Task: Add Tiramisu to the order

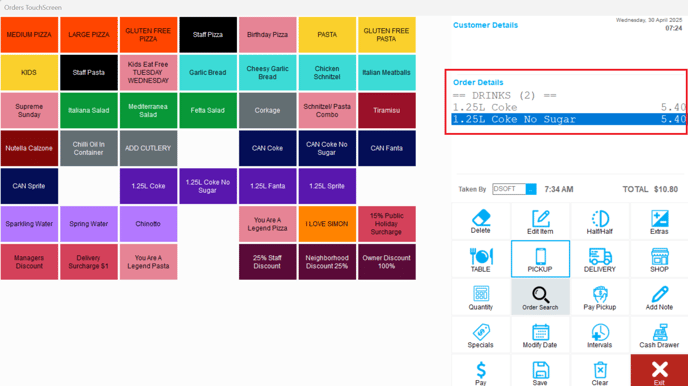Action: pos(387,111)
